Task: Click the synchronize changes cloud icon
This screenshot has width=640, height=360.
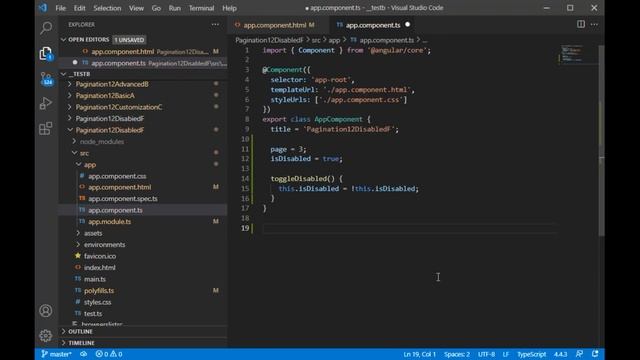Action: point(83,354)
